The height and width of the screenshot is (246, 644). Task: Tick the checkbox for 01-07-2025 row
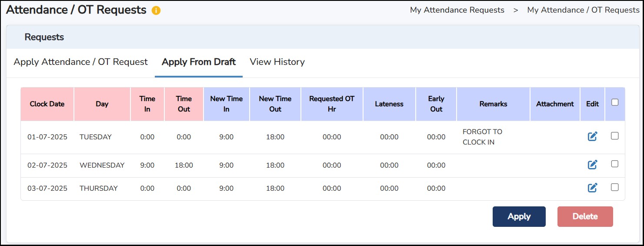point(615,136)
